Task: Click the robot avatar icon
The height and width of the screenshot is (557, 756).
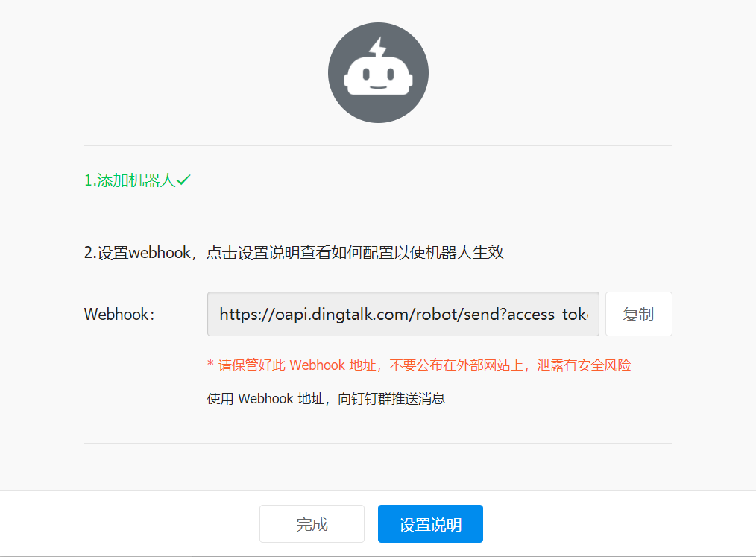Action: (378, 72)
